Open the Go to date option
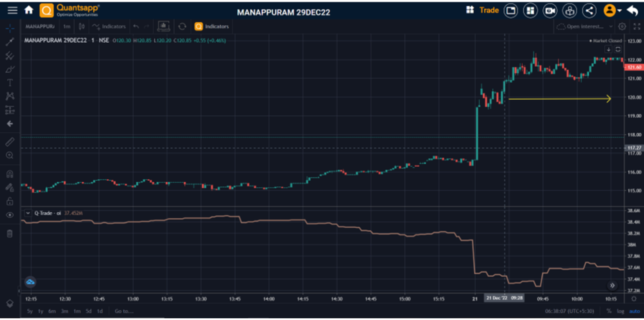 [x=124, y=311]
